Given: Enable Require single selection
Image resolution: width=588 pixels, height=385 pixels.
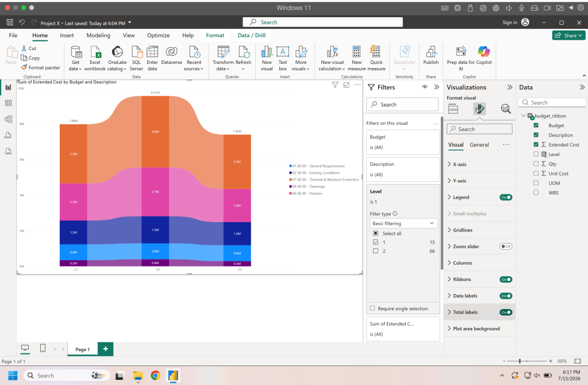Looking at the screenshot, I should click(x=372, y=308).
